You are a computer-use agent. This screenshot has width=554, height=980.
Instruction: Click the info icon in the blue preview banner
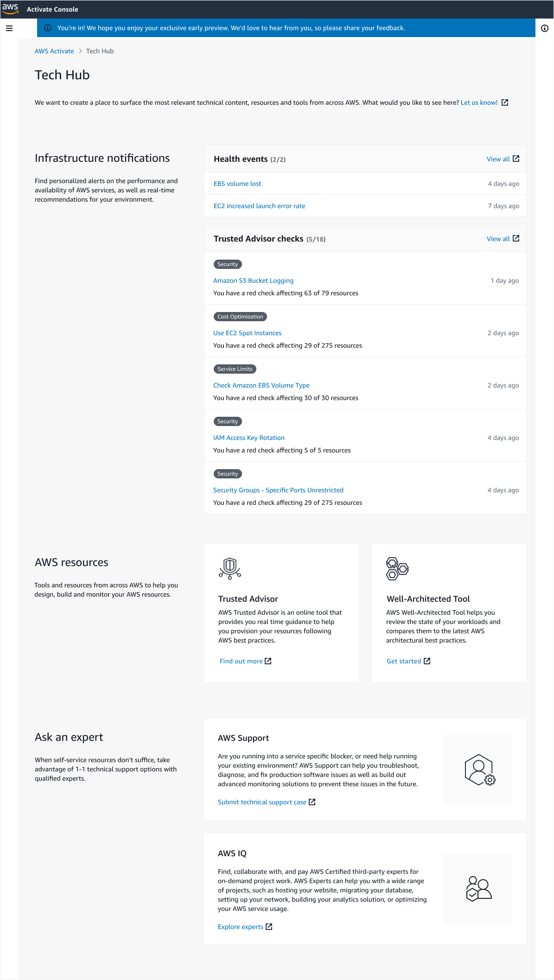click(x=48, y=28)
